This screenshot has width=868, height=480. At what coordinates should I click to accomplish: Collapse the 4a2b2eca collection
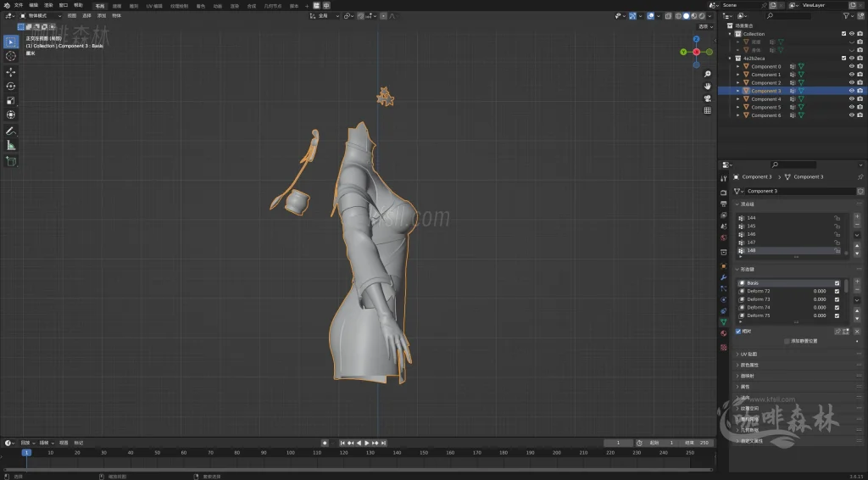click(731, 59)
